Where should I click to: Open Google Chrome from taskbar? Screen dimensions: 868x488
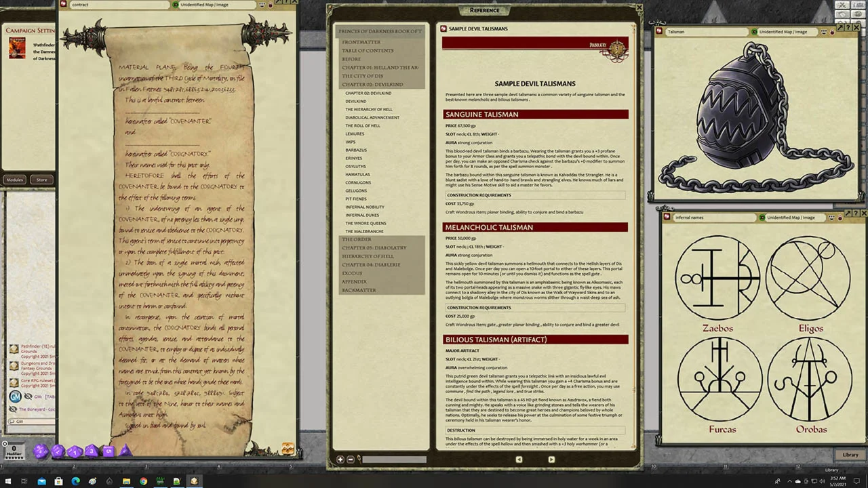pyautogui.click(x=143, y=481)
